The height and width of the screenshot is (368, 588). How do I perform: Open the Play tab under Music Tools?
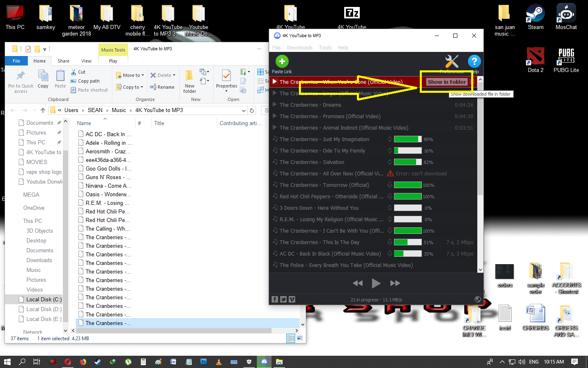point(113,61)
